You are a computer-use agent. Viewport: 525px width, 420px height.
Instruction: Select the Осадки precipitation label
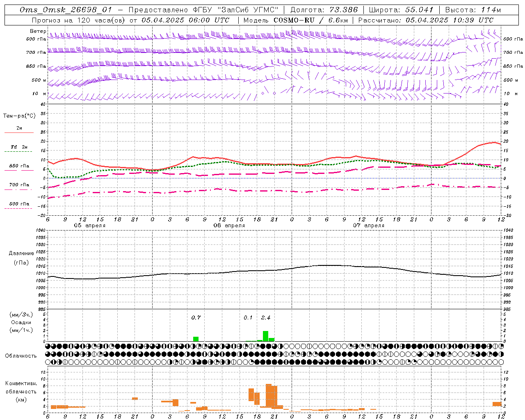pyautogui.click(x=21, y=323)
